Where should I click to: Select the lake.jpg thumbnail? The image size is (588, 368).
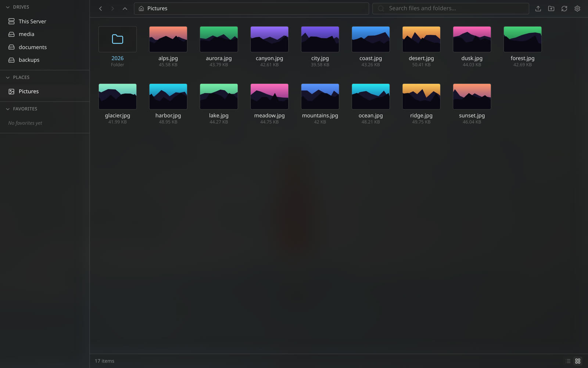[x=219, y=96]
